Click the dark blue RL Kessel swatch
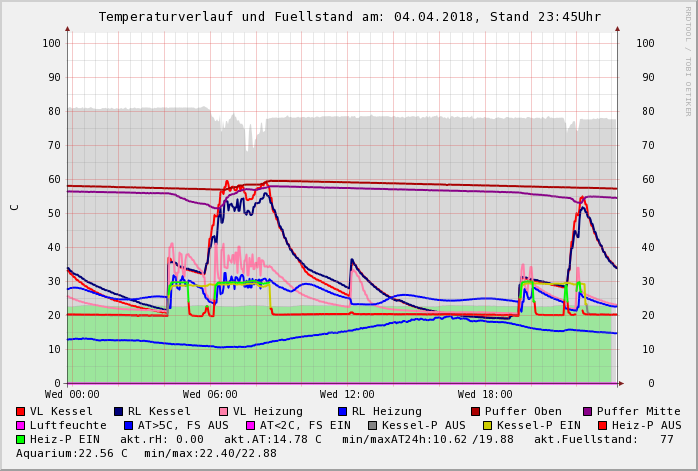Image resolution: width=698 pixels, height=471 pixels. pos(118,411)
